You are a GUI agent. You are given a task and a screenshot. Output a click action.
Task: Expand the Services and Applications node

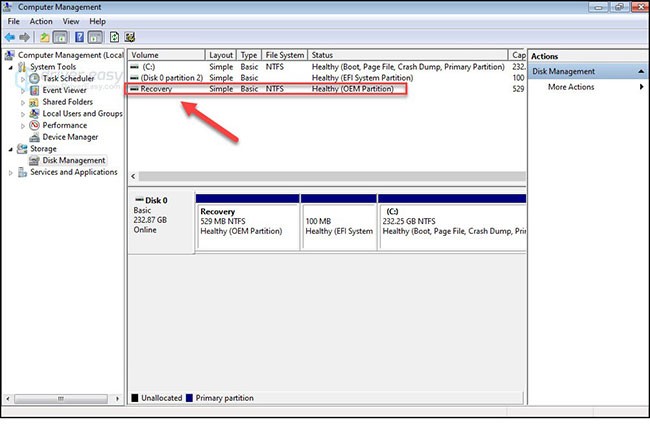[11, 172]
